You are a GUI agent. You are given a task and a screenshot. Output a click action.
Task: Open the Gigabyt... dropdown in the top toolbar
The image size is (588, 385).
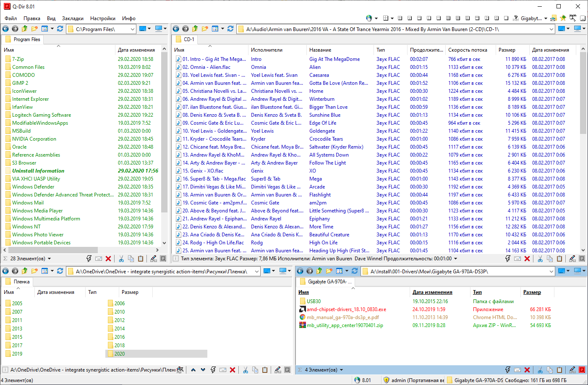click(546, 18)
